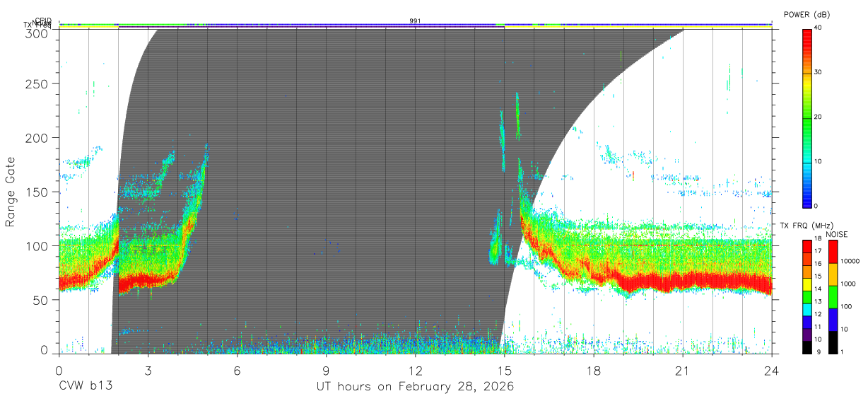Click the 150 tick on Range Gate axis
This screenshot has width=868, height=401.
[x=37, y=192]
